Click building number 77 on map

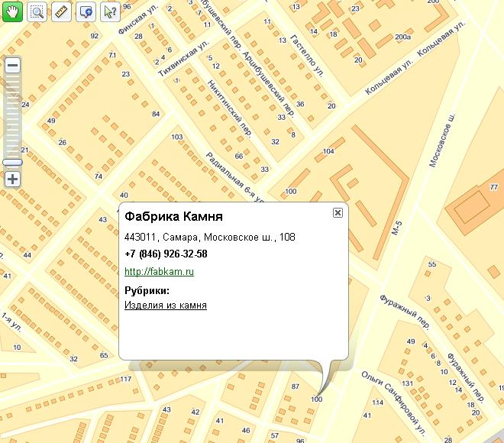[x=494, y=187]
